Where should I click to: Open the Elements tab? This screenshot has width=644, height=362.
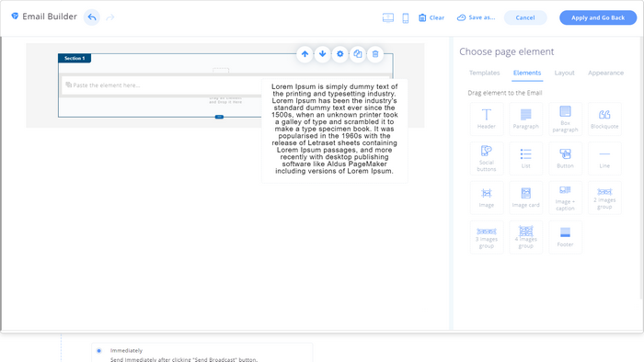tap(527, 73)
